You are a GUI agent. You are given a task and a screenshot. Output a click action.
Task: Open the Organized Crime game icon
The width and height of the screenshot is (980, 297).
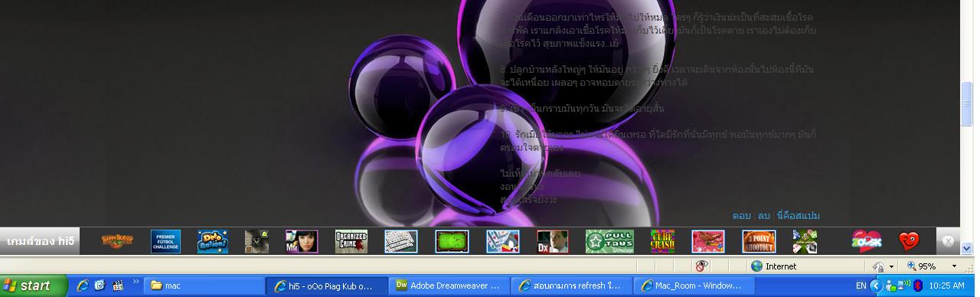coord(351,241)
